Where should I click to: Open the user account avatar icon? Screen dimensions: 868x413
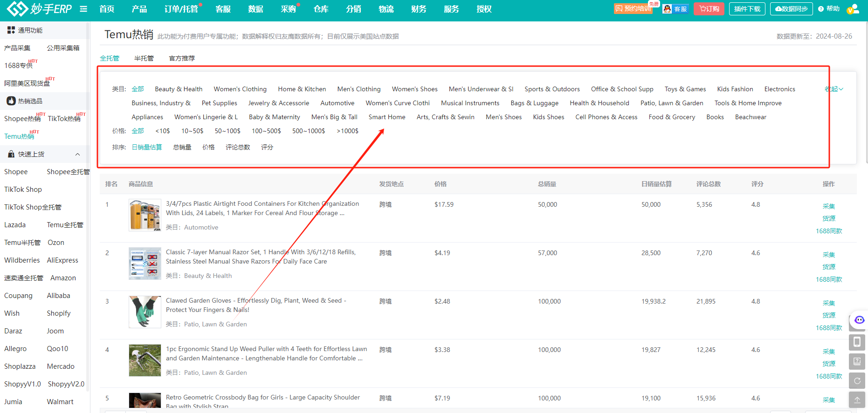tap(852, 9)
